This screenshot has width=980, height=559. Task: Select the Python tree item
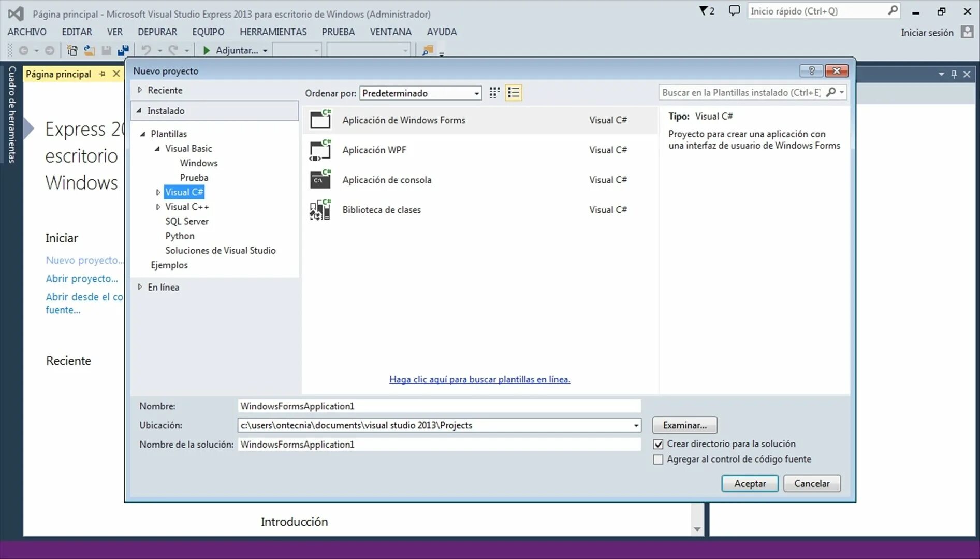180,236
